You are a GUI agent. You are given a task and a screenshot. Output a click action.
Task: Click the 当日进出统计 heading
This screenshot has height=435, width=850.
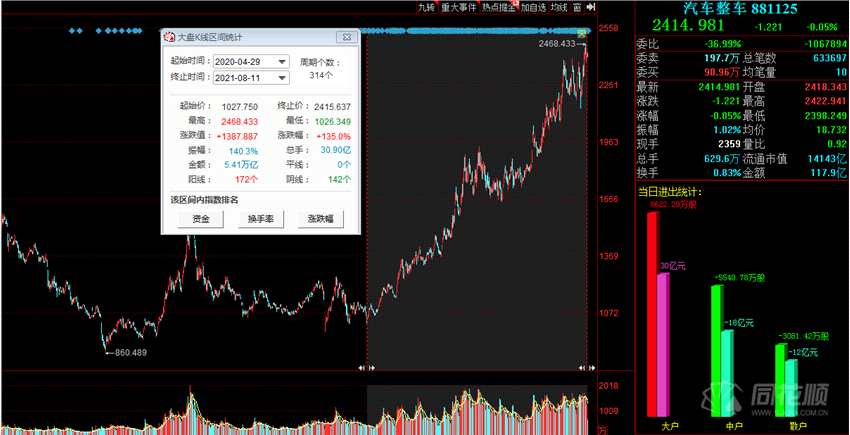[x=670, y=192]
